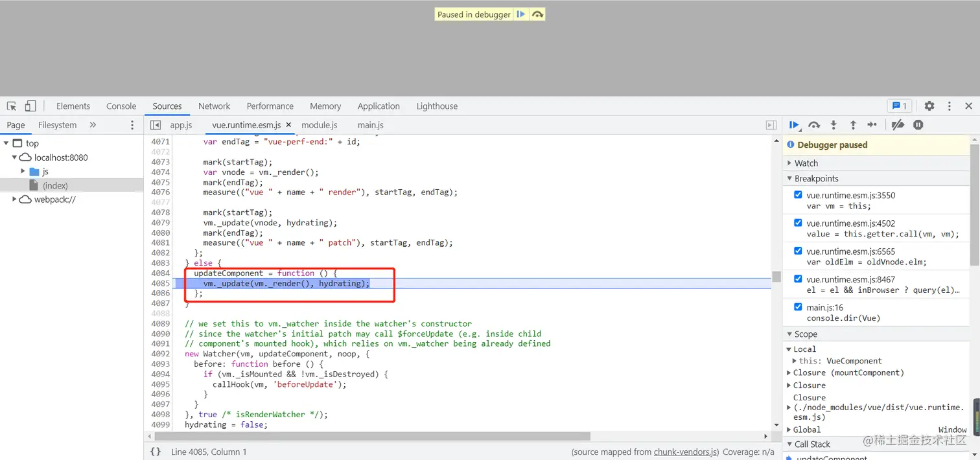Open the Performance tab
Image resolution: width=980 pixels, height=460 pixels.
pyautogui.click(x=270, y=106)
